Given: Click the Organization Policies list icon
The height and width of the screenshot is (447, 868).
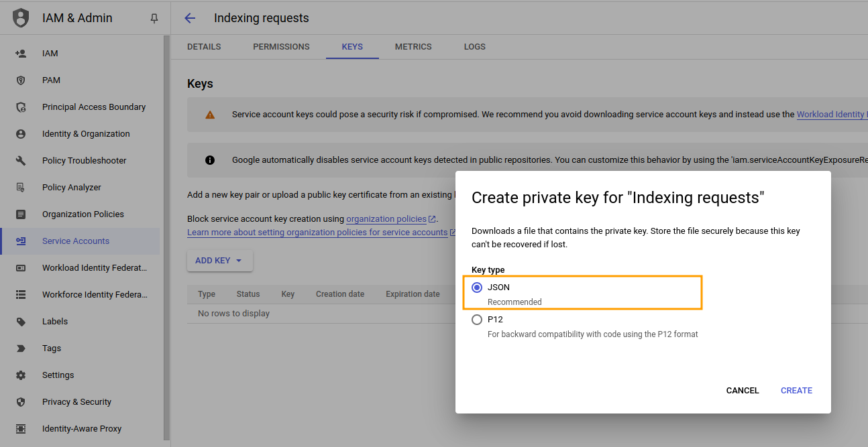Looking at the screenshot, I should 21,214.
